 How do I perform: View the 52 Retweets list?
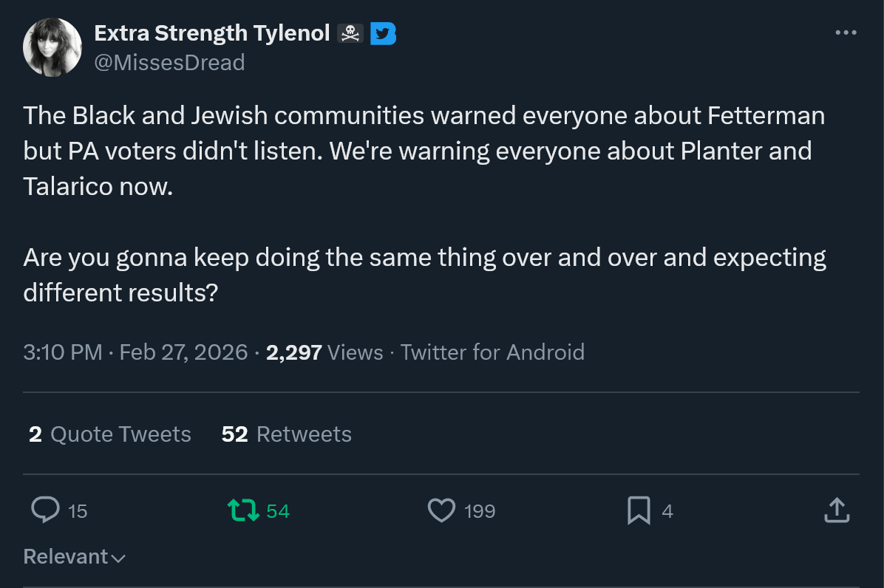pyautogui.click(x=286, y=434)
